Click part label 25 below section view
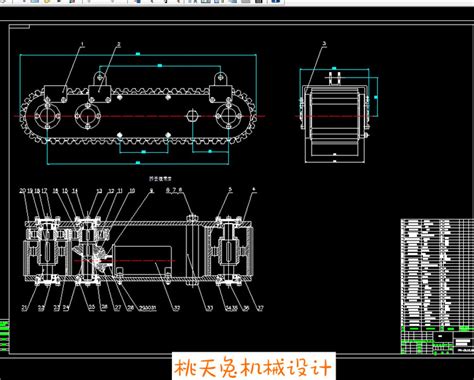Screen dimensions: 474x380 coord(92,307)
